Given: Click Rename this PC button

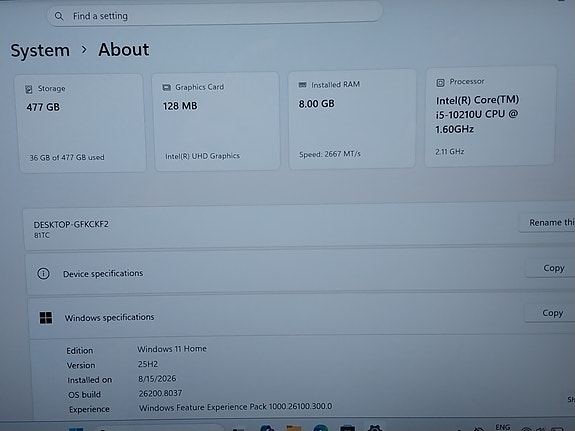Looking at the screenshot, I should 547,222.
